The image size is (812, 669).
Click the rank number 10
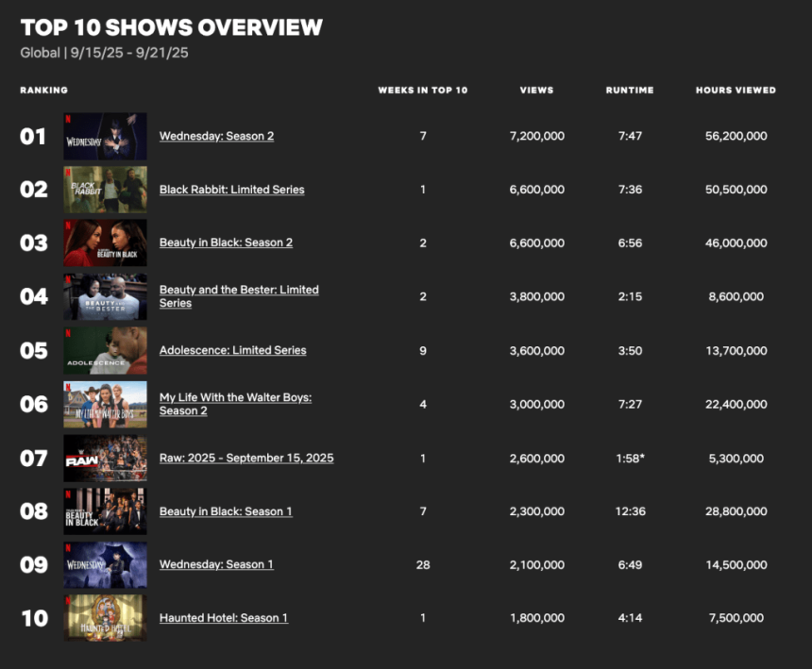[35, 618]
